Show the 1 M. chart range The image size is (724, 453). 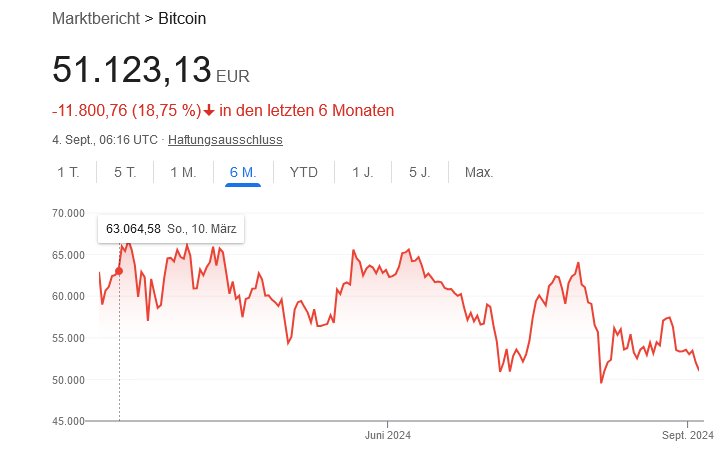(x=183, y=172)
